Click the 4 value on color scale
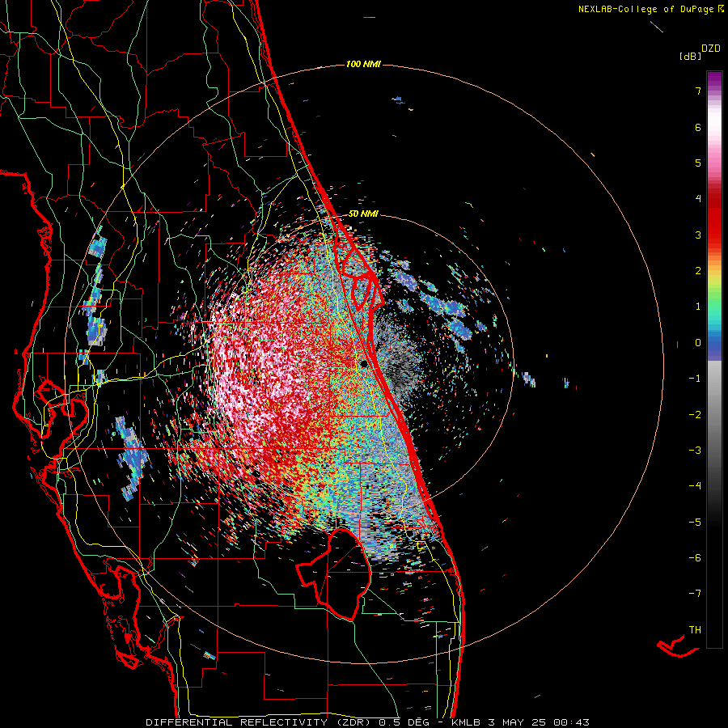Image resolution: width=728 pixels, height=728 pixels. tap(698, 199)
